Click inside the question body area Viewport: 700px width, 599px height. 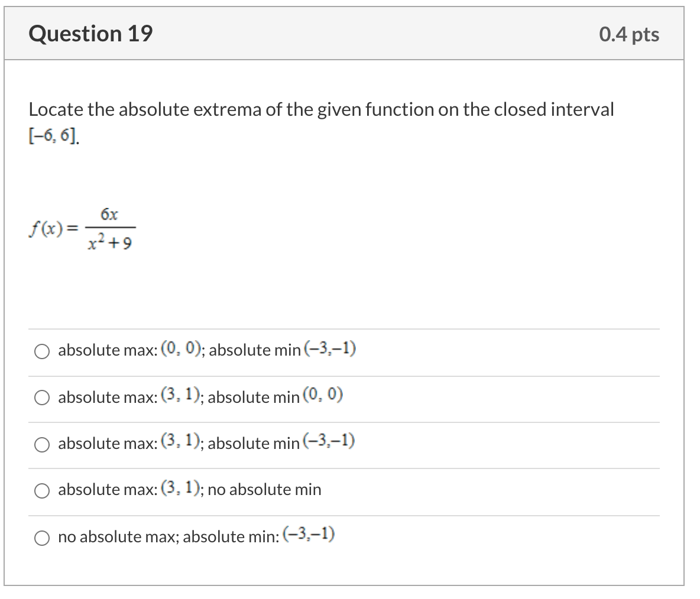pos(350,284)
